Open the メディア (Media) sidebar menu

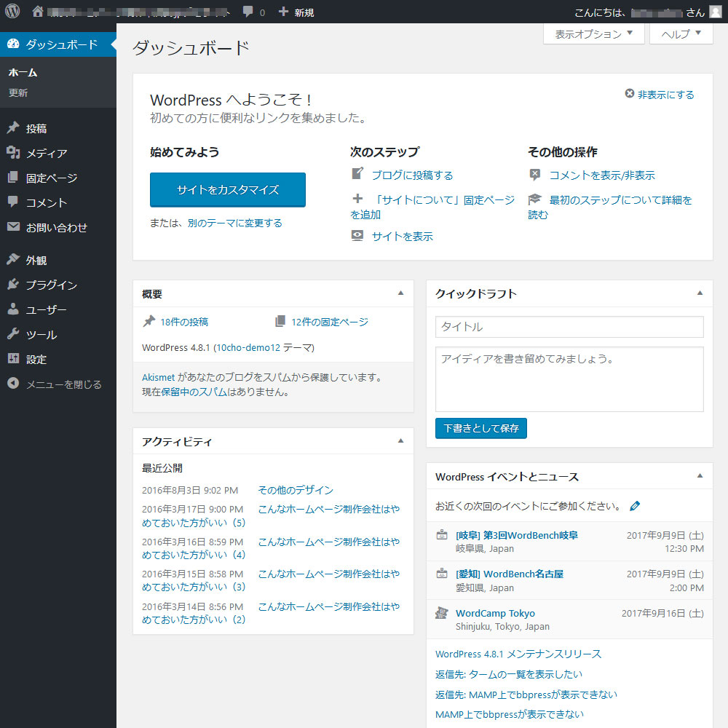(x=46, y=154)
